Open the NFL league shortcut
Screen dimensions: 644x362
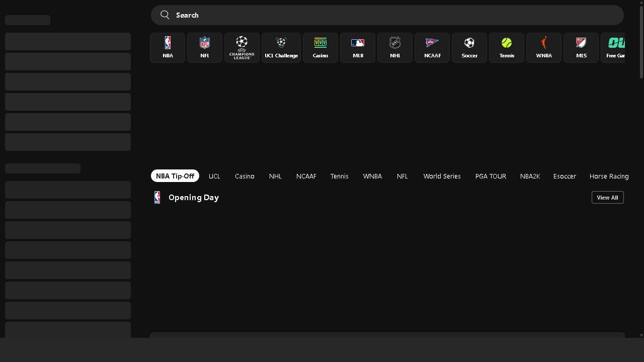pos(205,48)
